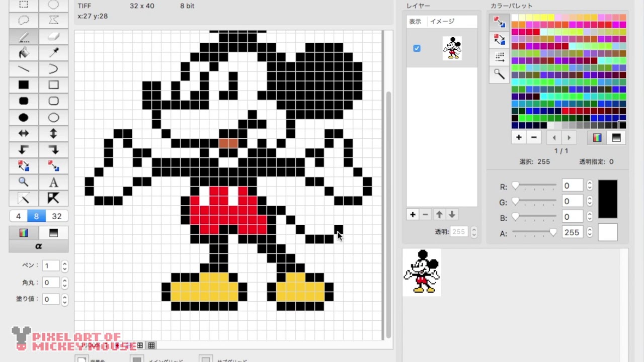Click the second color swap icon in palette
The height and width of the screenshot is (362, 644).
(x=499, y=39)
